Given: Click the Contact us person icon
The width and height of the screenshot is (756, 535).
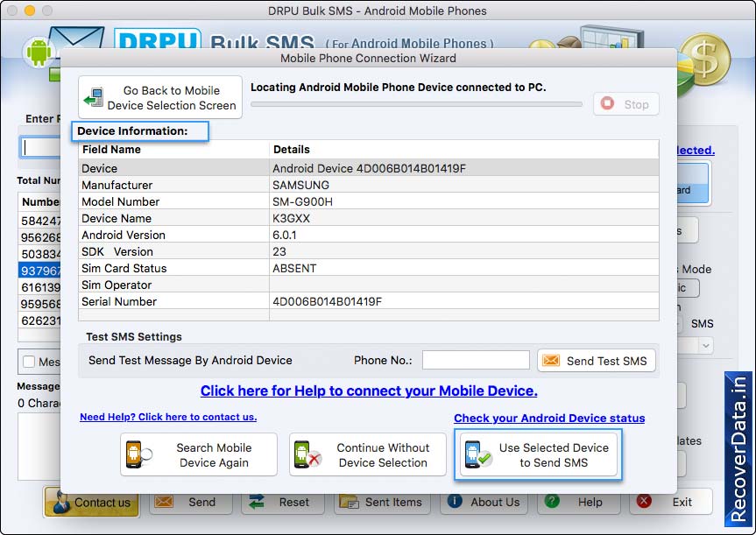Looking at the screenshot, I should pyautogui.click(x=61, y=503).
